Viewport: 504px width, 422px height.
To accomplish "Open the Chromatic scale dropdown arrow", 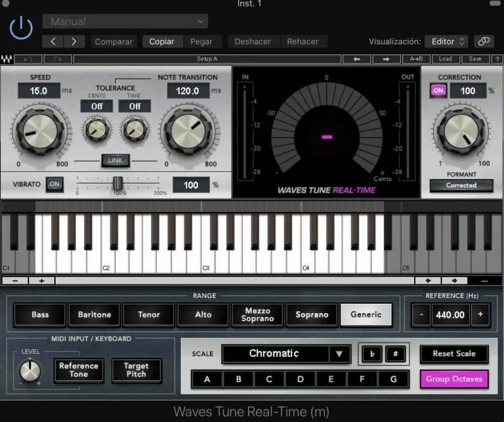I will coord(339,354).
